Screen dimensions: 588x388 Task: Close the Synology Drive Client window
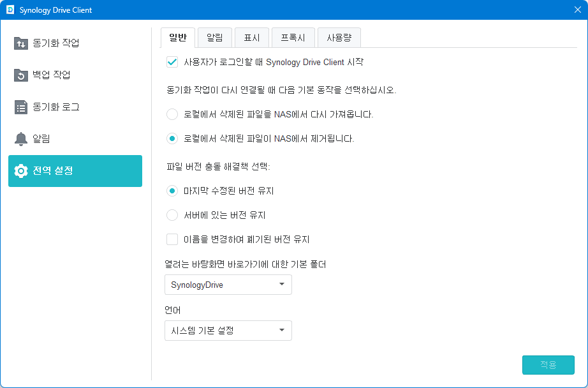(x=578, y=10)
